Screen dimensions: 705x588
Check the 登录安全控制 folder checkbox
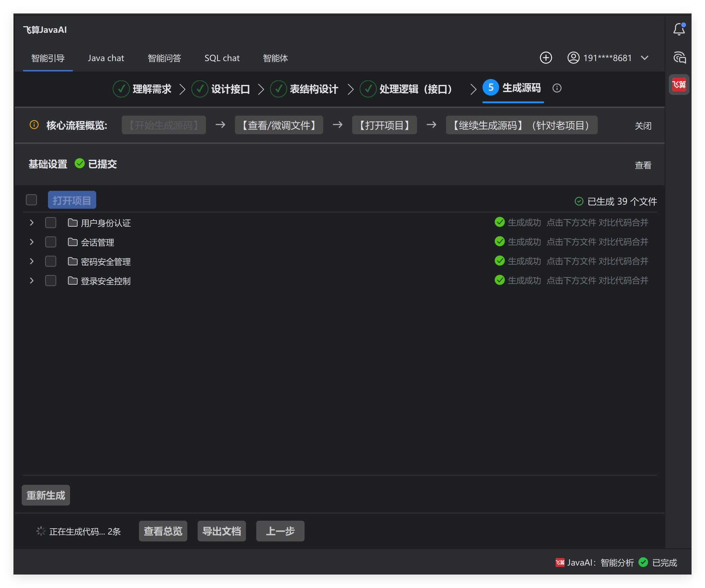coord(51,281)
